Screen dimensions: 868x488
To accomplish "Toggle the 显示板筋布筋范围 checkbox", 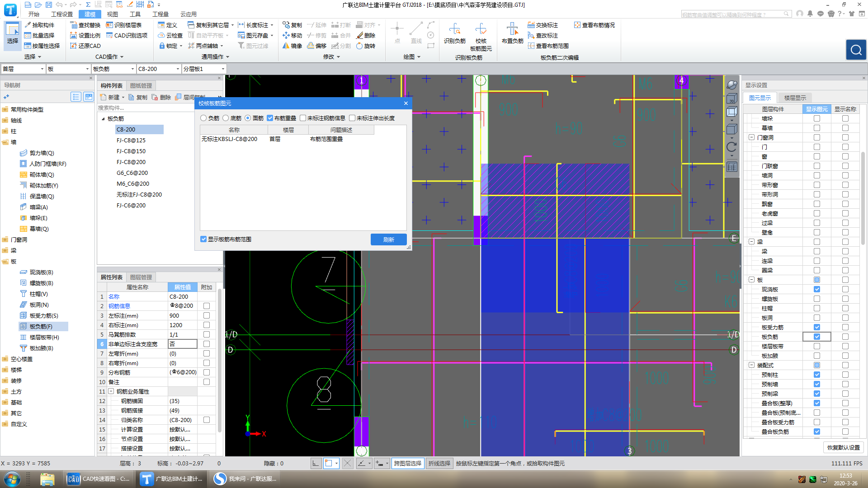I will click(x=203, y=239).
